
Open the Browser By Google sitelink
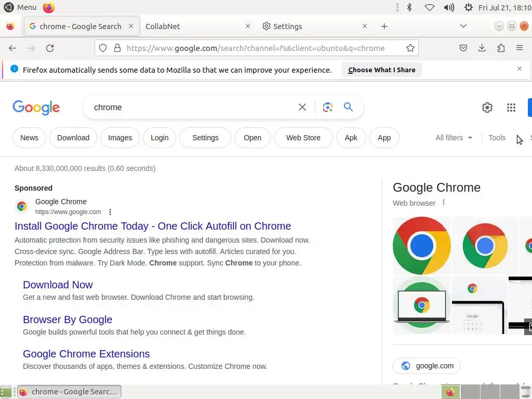68,320
